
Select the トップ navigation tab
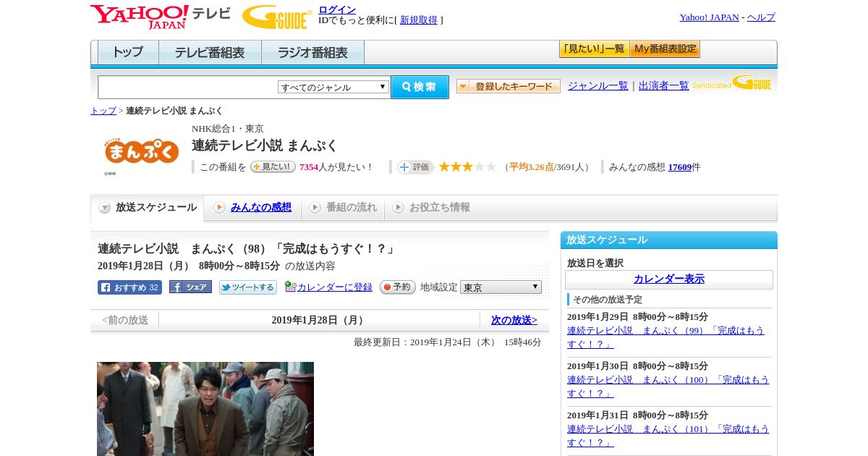click(128, 53)
